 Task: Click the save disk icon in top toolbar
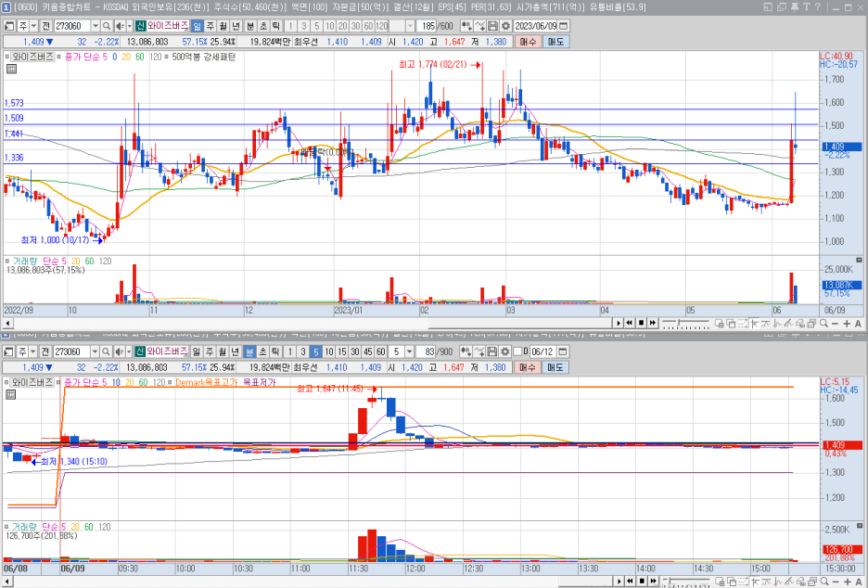(x=492, y=26)
